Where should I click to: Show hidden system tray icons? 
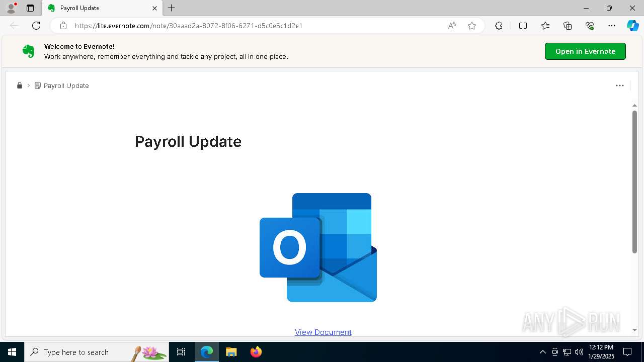542,352
